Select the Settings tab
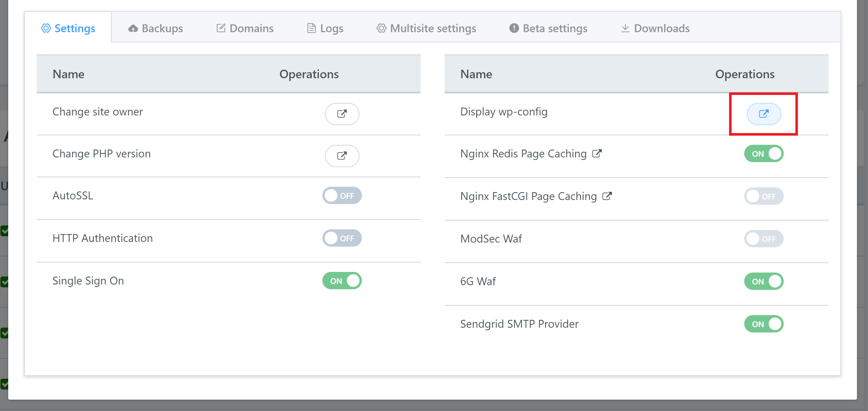868x411 pixels. click(68, 28)
